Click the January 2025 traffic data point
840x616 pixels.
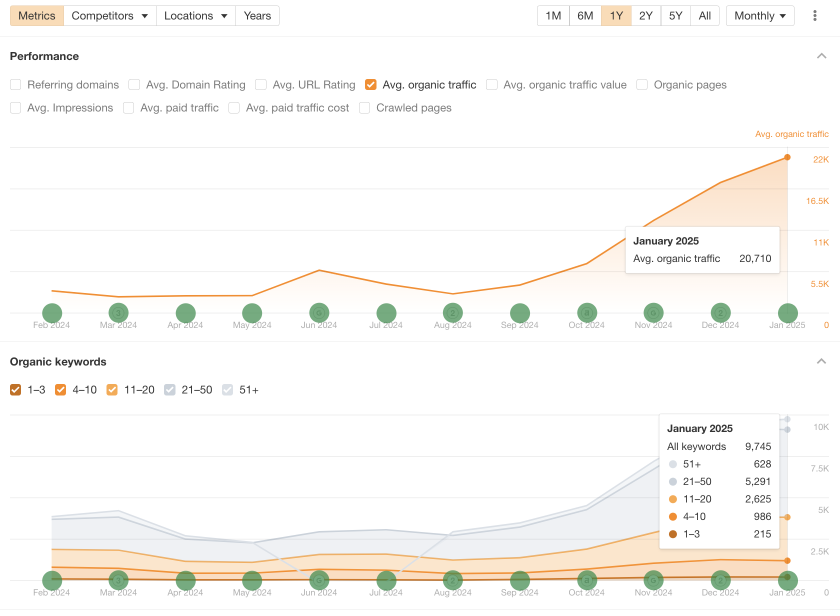tap(787, 157)
